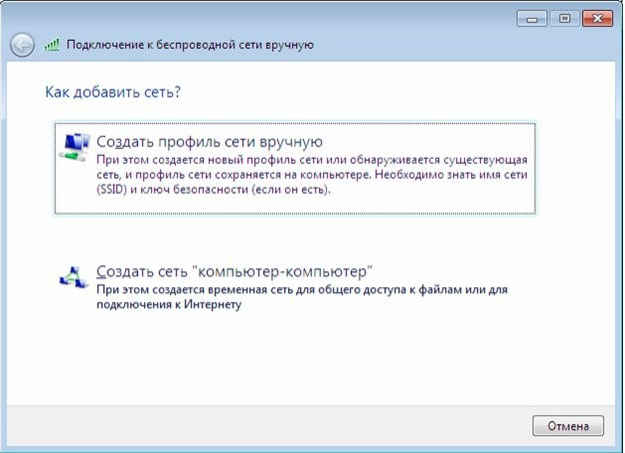
Task: Click the window title "Подключение к беспроводной сети вручную"
Action: pyautogui.click(x=190, y=45)
